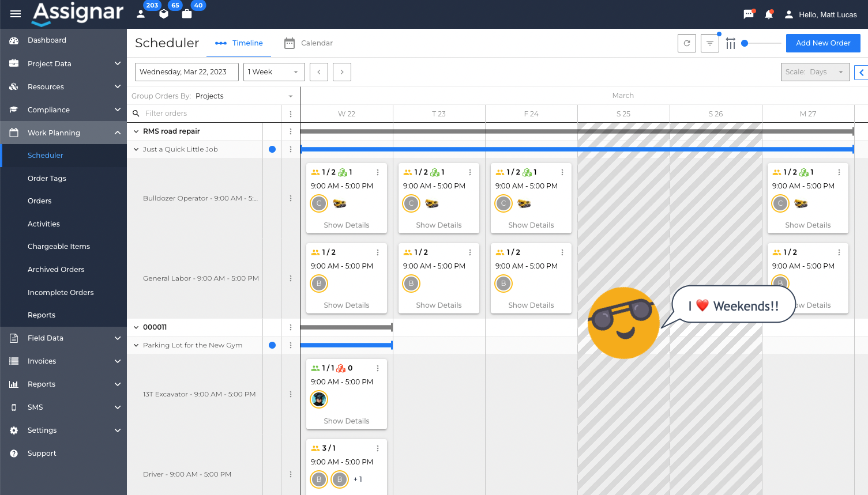868x495 pixels.
Task: Open options for 13T Excavator row
Action: 291,394
